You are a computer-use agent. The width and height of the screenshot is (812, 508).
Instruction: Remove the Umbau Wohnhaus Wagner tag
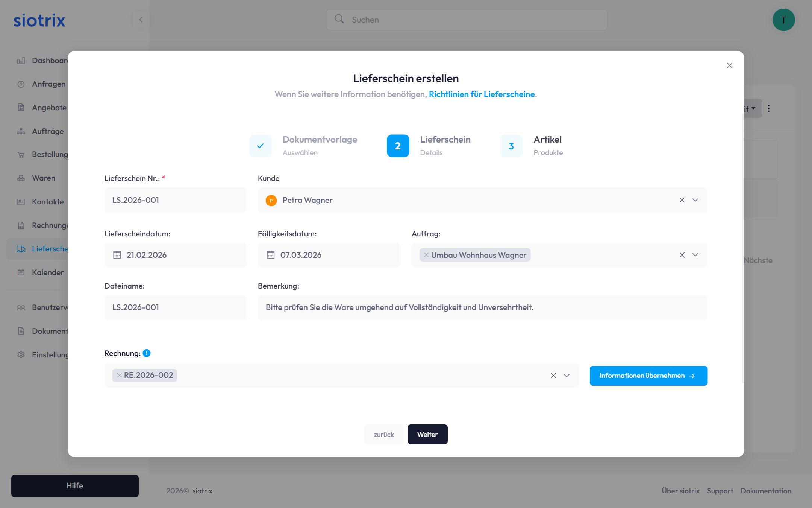(x=426, y=255)
